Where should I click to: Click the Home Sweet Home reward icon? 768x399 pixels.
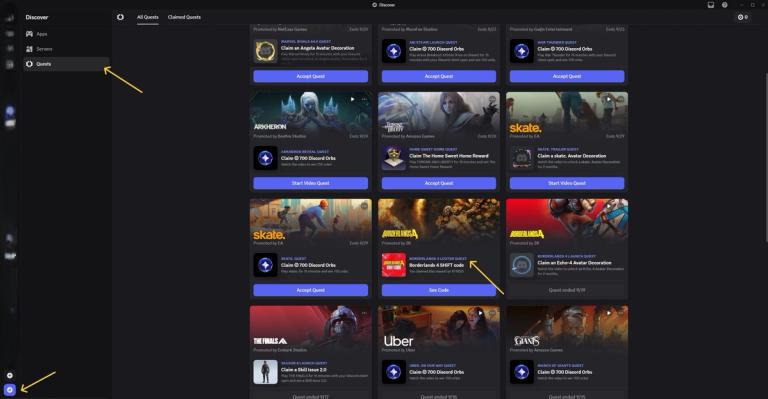click(x=394, y=158)
